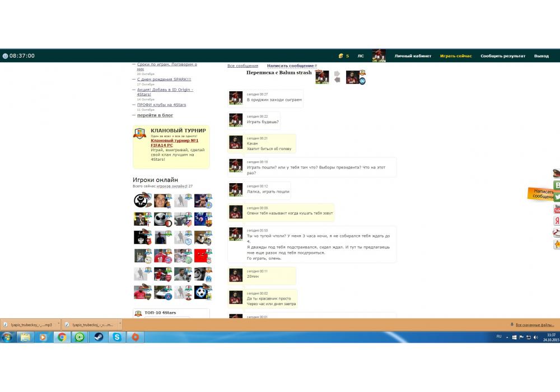Click Balum strash avatar in conversation header
This screenshot has height=392, width=560.
point(353,77)
